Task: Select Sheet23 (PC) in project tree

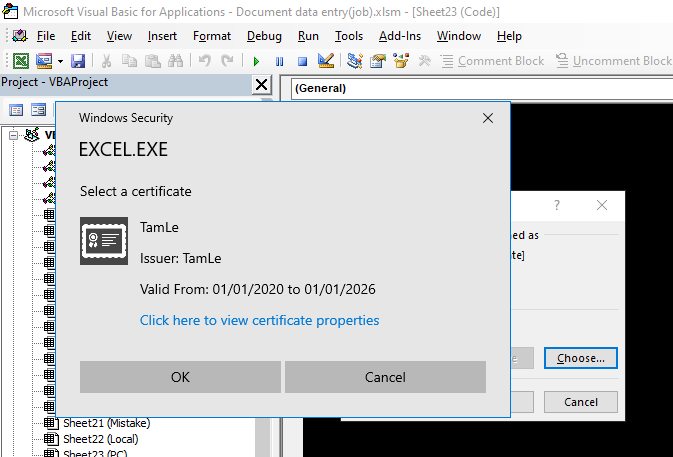Action: point(95,453)
